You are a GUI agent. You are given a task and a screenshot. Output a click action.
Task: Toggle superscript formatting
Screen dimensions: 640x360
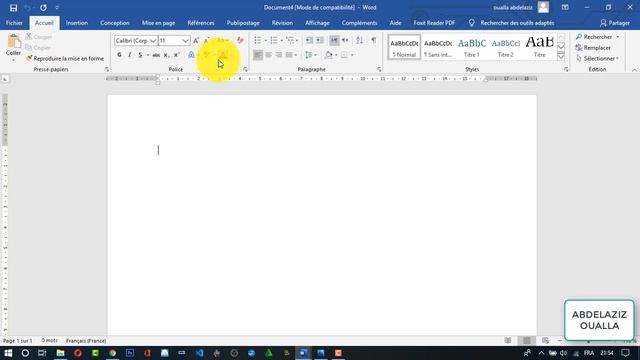176,55
